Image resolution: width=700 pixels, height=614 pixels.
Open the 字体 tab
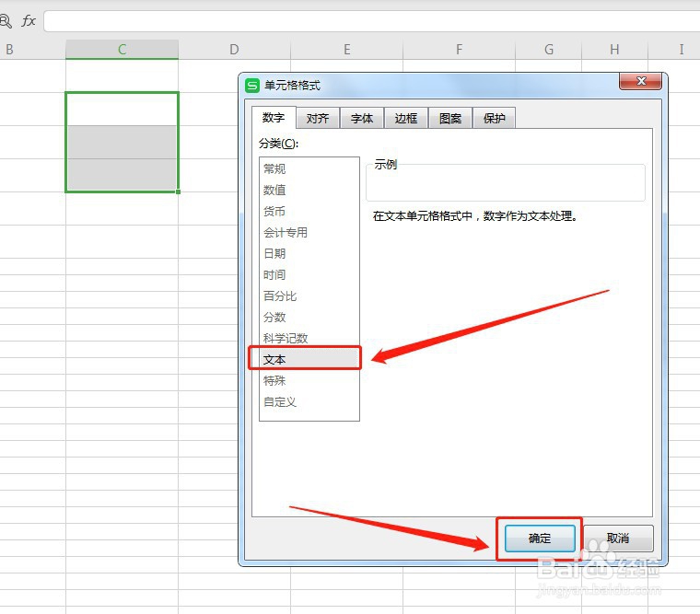(362, 118)
